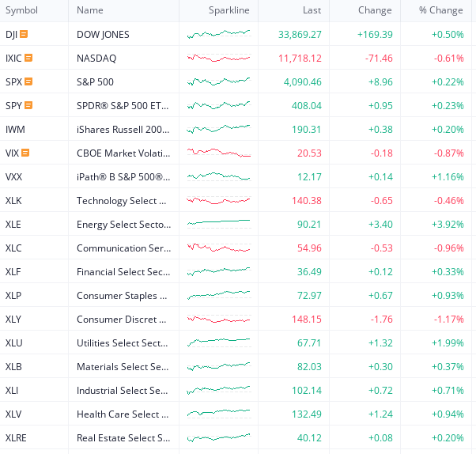Click the Consumer Discret ... name
This screenshot has height=454, width=476.
click(122, 320)
